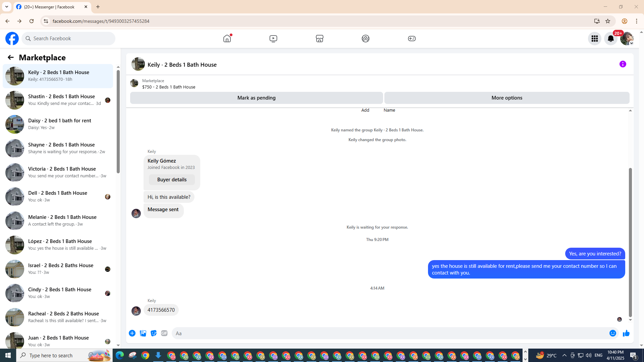Open the taskbar volume control
The image size is (644, 362).
click(589, 355)
